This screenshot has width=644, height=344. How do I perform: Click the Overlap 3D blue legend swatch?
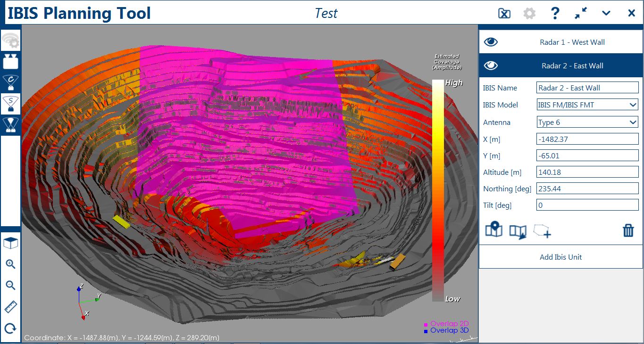[426, 331]
